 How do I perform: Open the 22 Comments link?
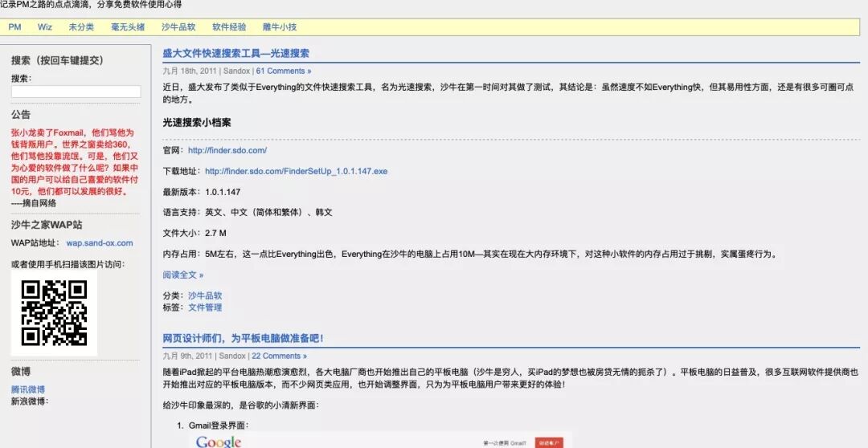tap(279, 356)
